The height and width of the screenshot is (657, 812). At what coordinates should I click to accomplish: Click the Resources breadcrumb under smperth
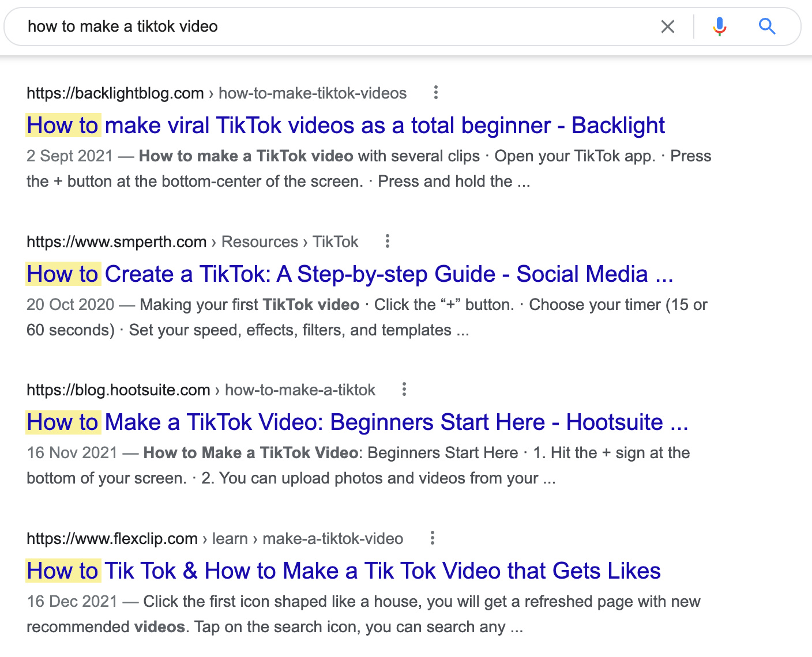pos(260,241)
